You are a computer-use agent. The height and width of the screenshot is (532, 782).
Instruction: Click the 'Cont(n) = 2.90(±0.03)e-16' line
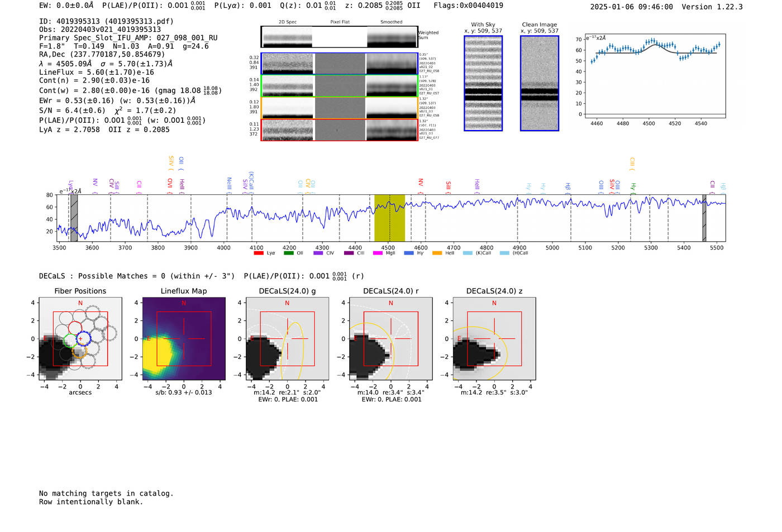[94, 80]
